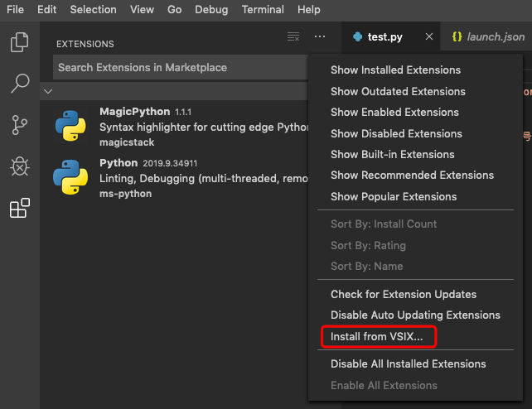Click the Extensions activity bar icon

(20, 209)
